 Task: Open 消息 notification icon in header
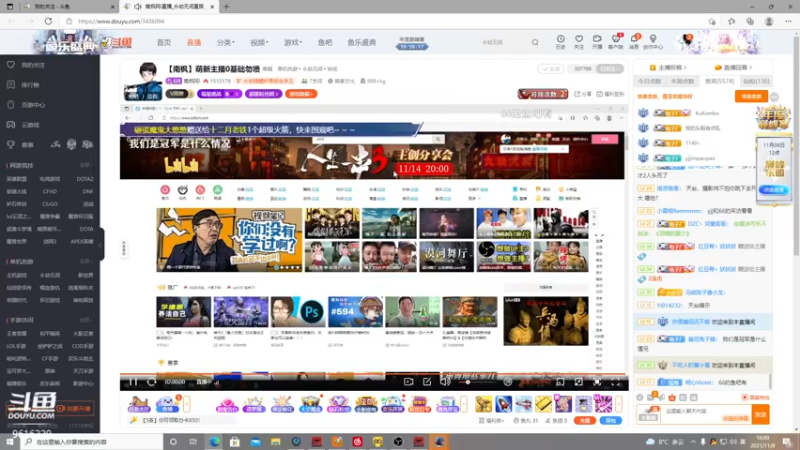click(x=634, y=39)
